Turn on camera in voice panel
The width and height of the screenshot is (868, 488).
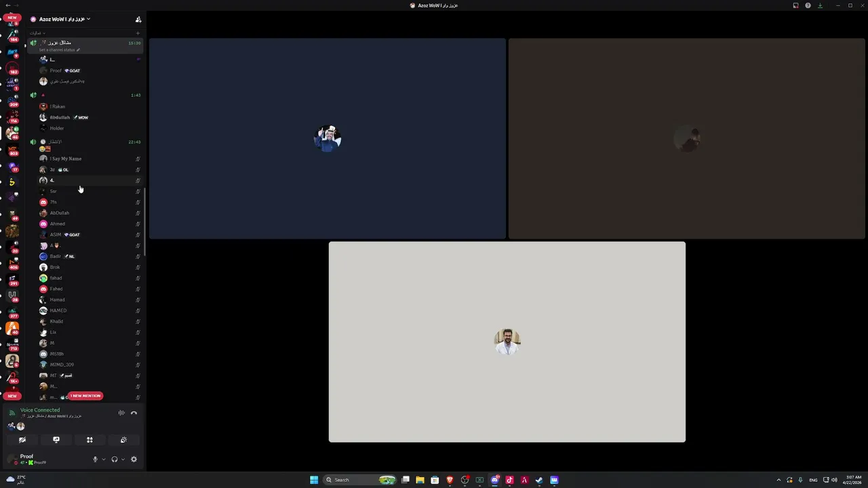pos(22,440)
